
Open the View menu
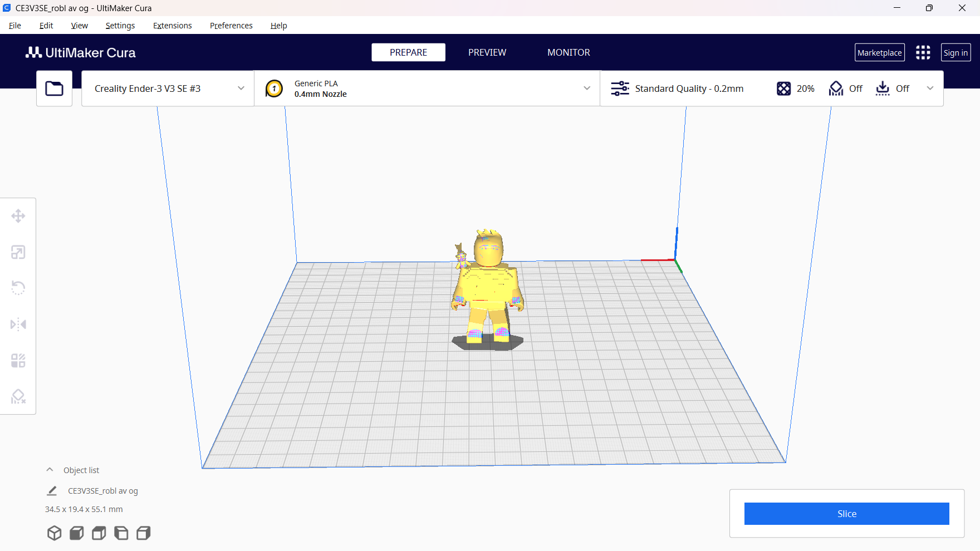pyautogui.click(x=80, y=26)
